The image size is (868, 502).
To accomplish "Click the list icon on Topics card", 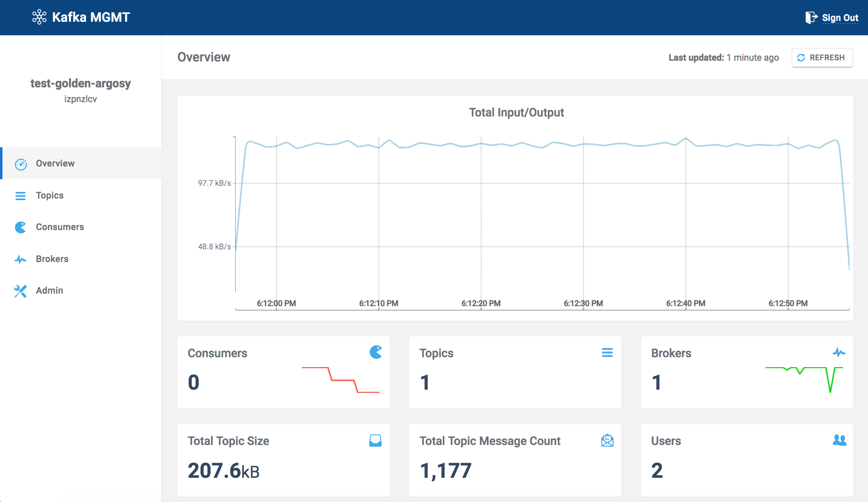I will [x=607, y=352].
